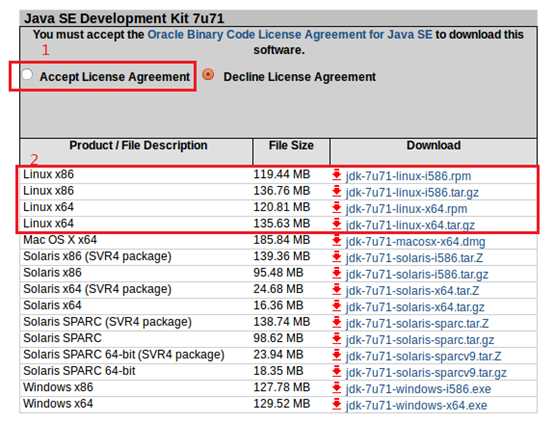Click download icon for jdk-7u71-solaris-i586.tar.Z
The image size is (554, 423).
[x=336, y=257]
